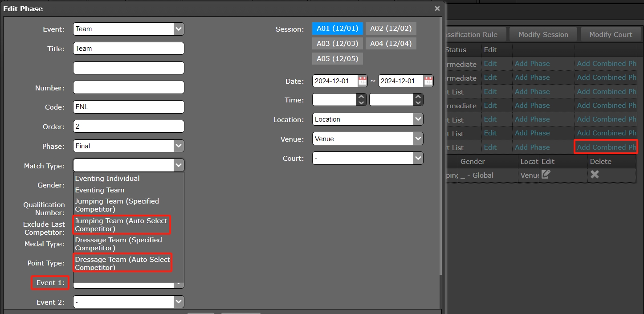Click inside the Code field containing FNL
Viewport: 644px width, 314px height.
click(x=128, y=107)
